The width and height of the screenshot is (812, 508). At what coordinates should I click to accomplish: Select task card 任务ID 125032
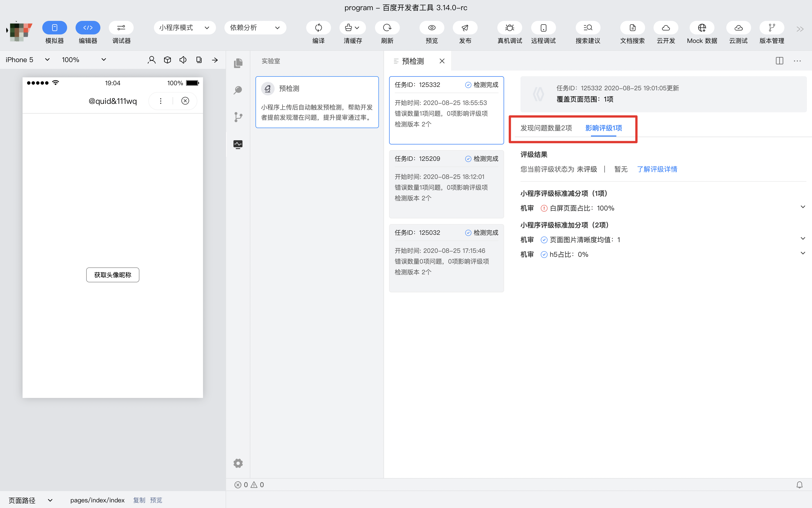point(446,258)
